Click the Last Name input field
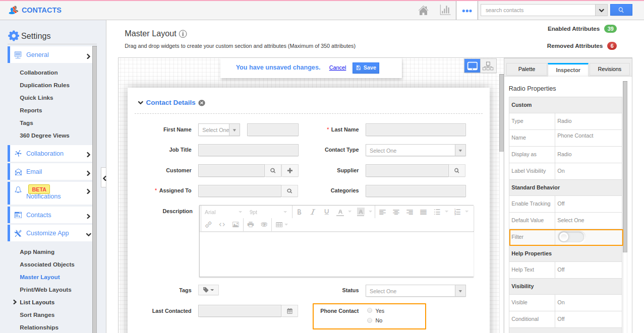The image size is (644, 333). 416,130
